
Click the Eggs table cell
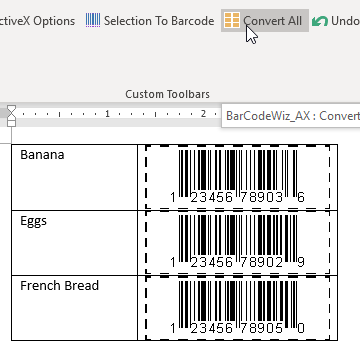pyautogui.click(x=75, y=243)
